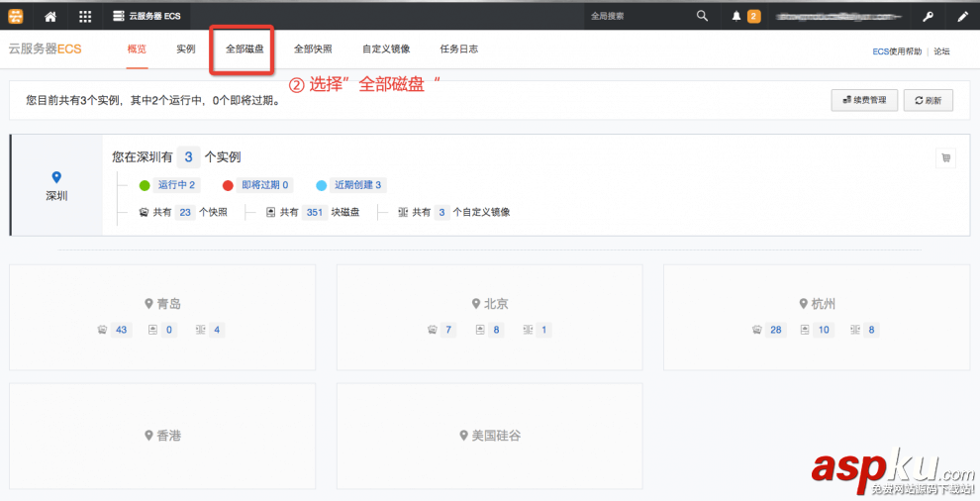980x501 pixels.
Task: Select the 美国硅谷 region card
Action: (489, 436)
